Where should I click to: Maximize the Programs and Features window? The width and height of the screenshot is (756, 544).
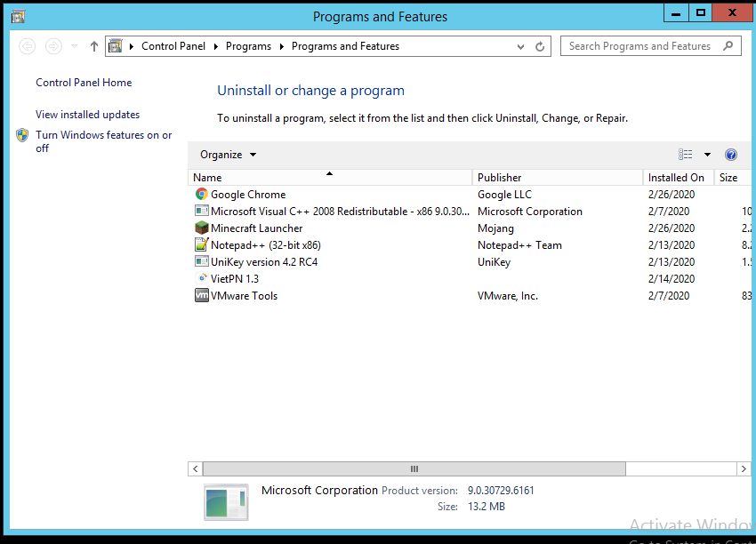[x=701, y=13]
